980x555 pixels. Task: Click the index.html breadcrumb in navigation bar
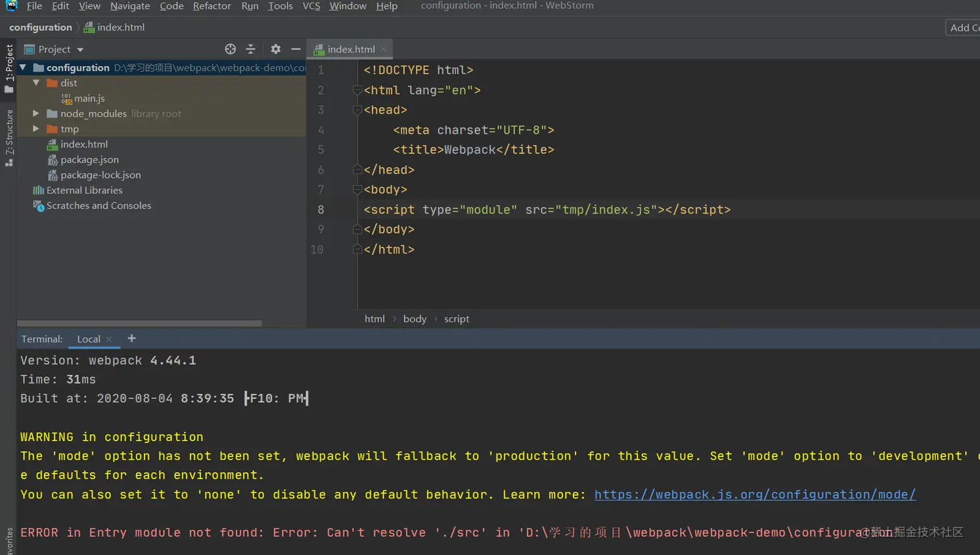[x=114, y=27]
